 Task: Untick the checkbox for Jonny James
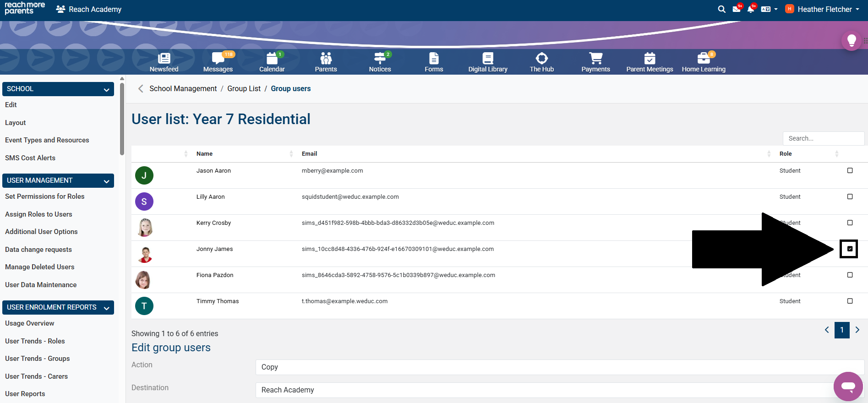[x=850, y=249]
